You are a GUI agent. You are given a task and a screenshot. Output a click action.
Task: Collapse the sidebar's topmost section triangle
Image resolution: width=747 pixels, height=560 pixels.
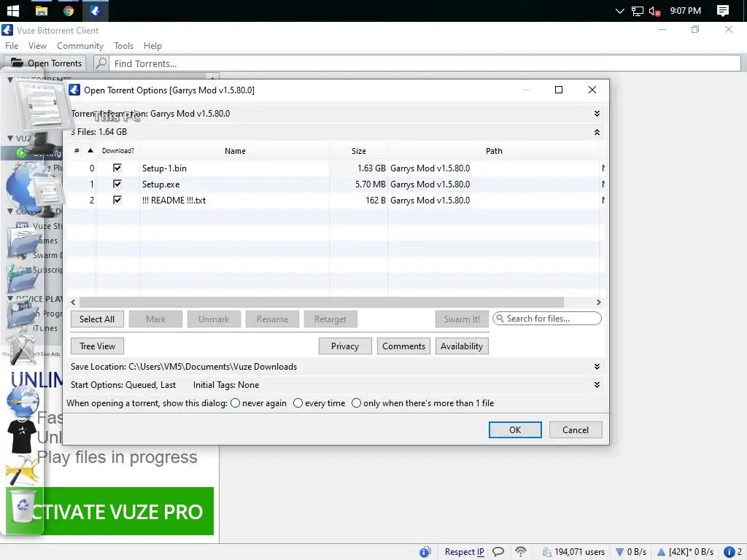coord(10,79)
